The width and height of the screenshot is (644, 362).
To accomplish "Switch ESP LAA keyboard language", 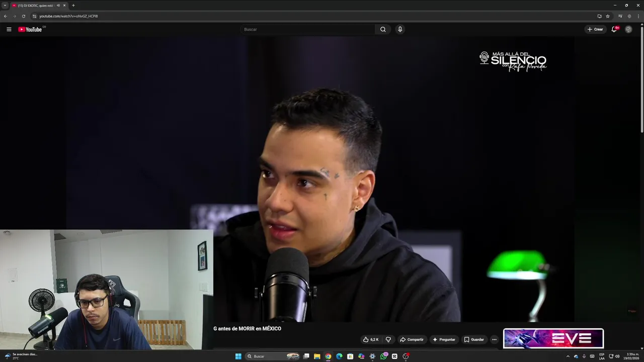I will point(602,356).
